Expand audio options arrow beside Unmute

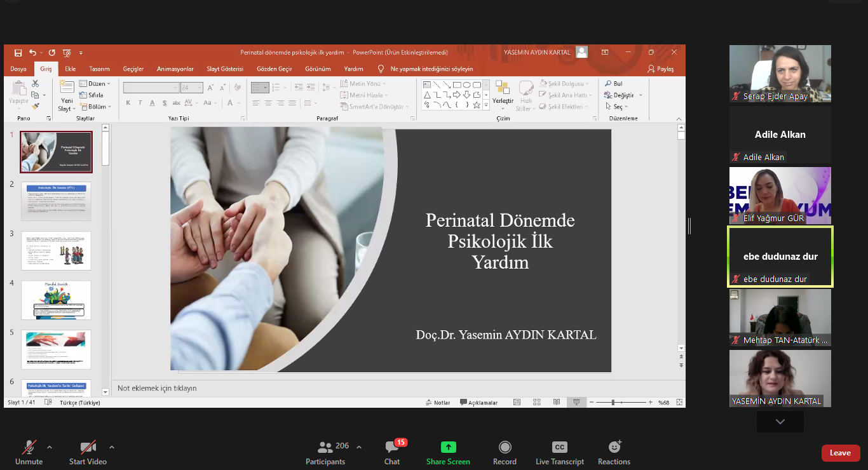pos(50,447)
